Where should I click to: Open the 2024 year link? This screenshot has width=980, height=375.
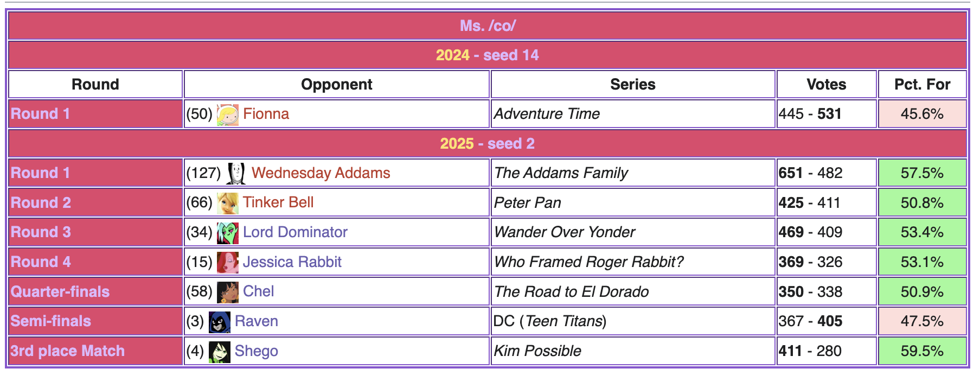(452, 55)
